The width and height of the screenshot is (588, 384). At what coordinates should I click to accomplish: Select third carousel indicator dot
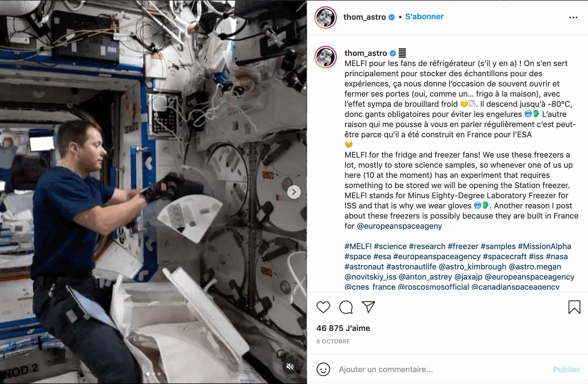click(x=159, y=374)
